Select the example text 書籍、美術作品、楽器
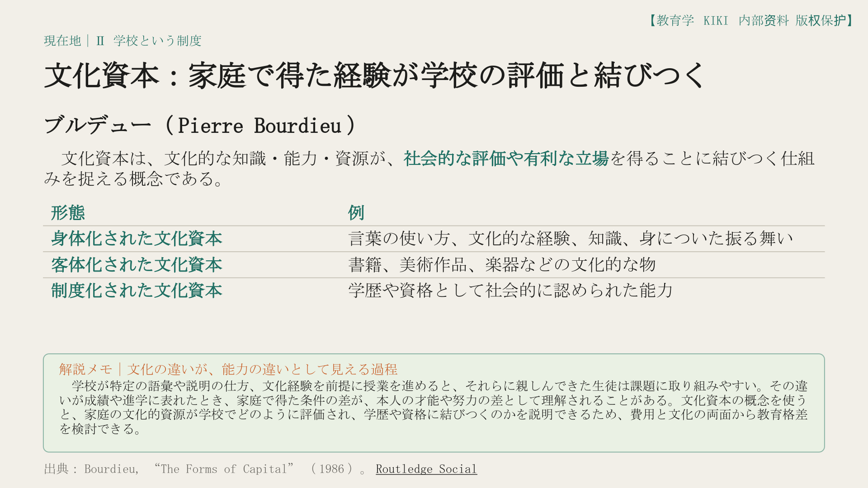The image size is (868, 488). pos(502,265)
